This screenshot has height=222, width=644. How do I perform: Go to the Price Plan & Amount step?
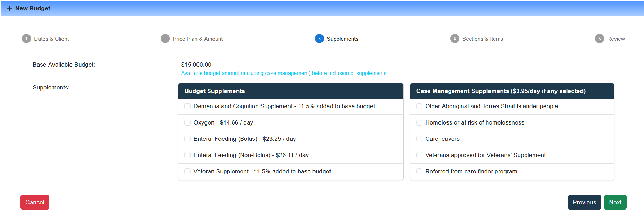[198, 39]
